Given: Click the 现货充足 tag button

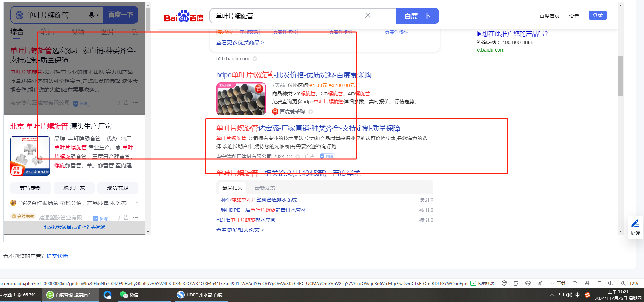Looking at the screenshot, I should click(118, 188).
